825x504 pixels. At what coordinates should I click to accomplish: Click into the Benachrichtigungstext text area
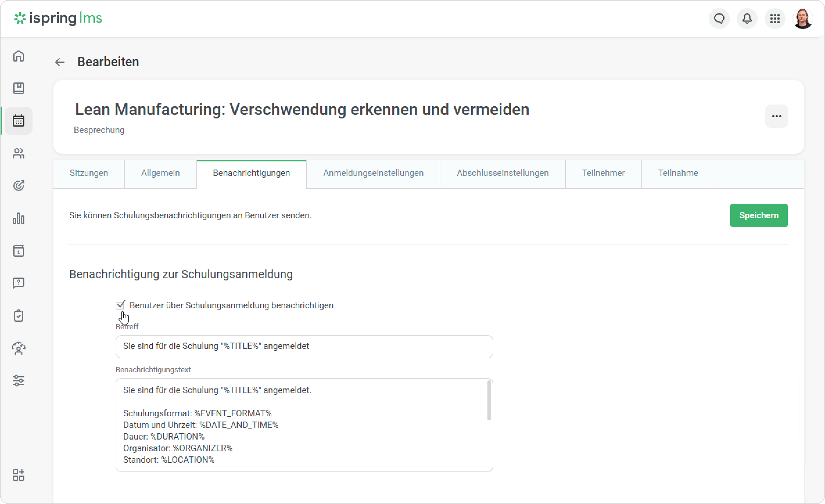click(x=304, y=425)
